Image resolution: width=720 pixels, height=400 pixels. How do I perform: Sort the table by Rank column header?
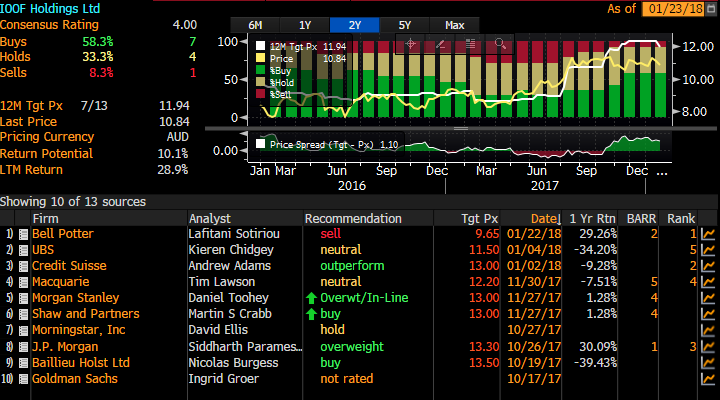[x=680, y=218]
